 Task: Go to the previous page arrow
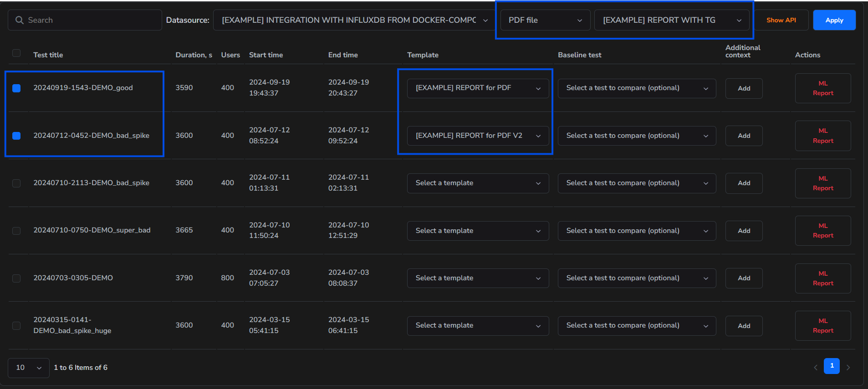coord(815,367)
